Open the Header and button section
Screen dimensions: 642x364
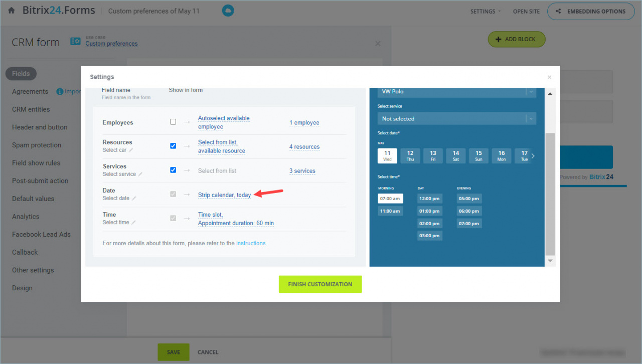pos(40,127)
